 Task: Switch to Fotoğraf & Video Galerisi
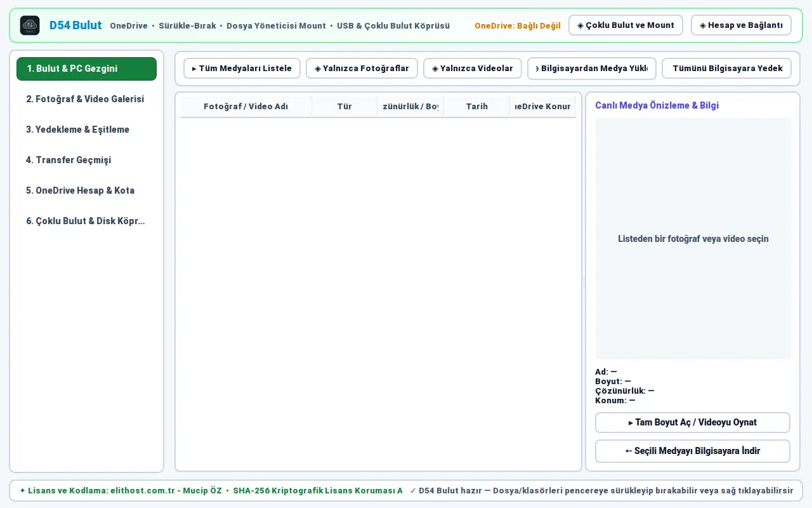click(x=86, y=99)
